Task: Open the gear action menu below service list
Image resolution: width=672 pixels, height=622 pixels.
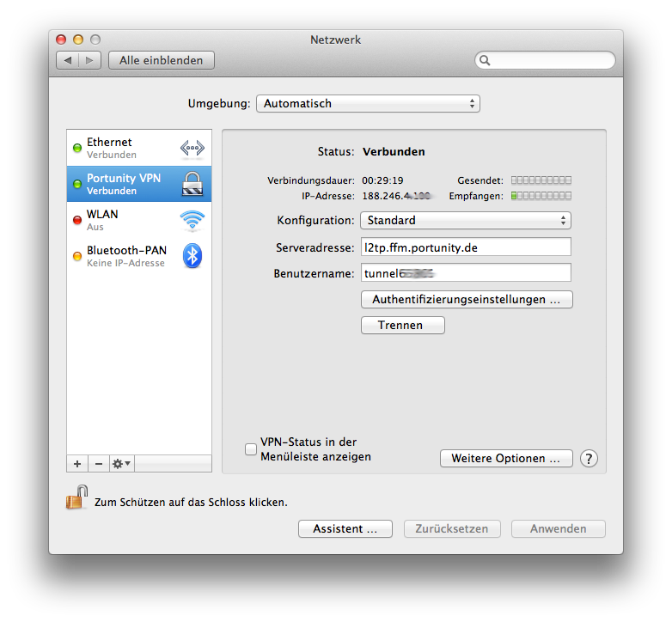Action: coord(121,464)
